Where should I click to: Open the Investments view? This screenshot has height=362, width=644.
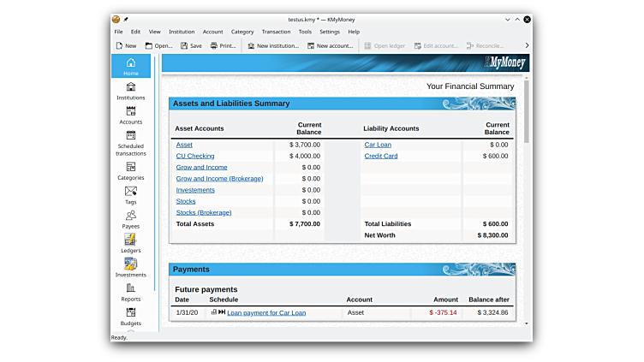coord(130,267)
